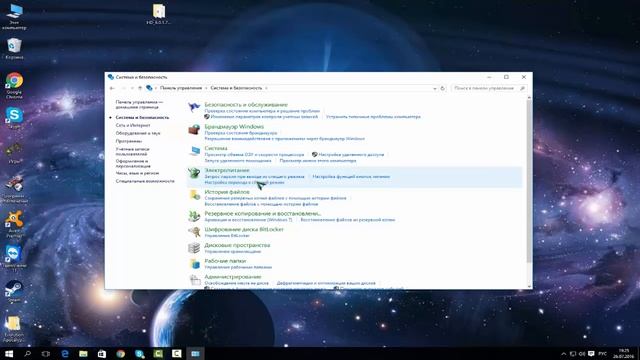Open the TeamViewer desktop shortcut
Viewport: 640px width, 360px height.
coord(14,258)
